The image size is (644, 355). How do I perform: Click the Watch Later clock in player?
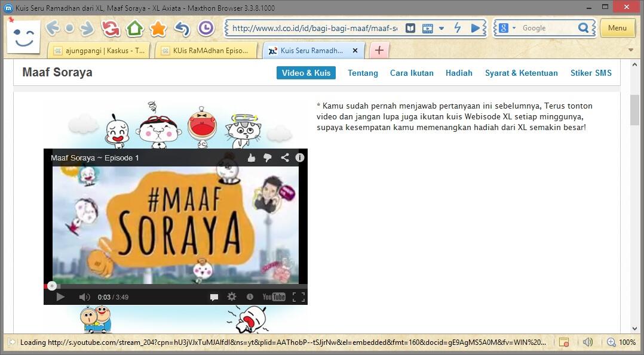(250, 297)
